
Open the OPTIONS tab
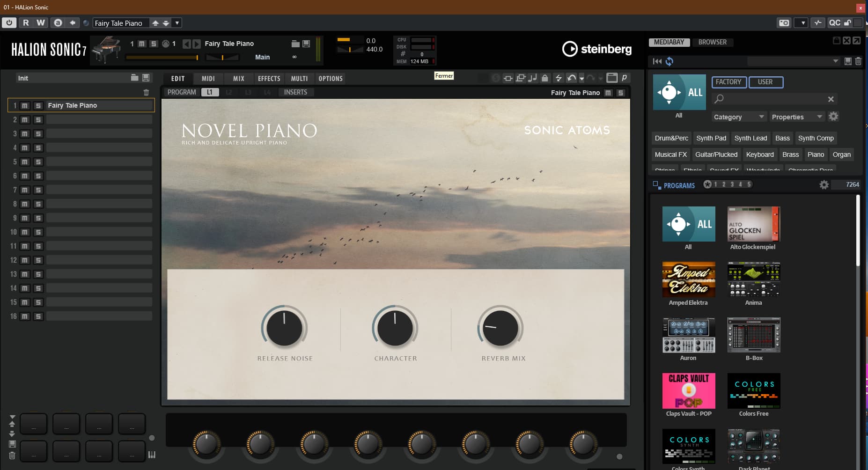pyautogui.click(x=331, y=79)
